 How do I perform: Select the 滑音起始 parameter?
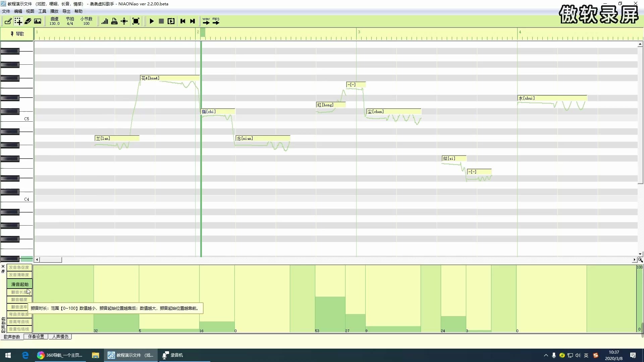coord(19,284)
